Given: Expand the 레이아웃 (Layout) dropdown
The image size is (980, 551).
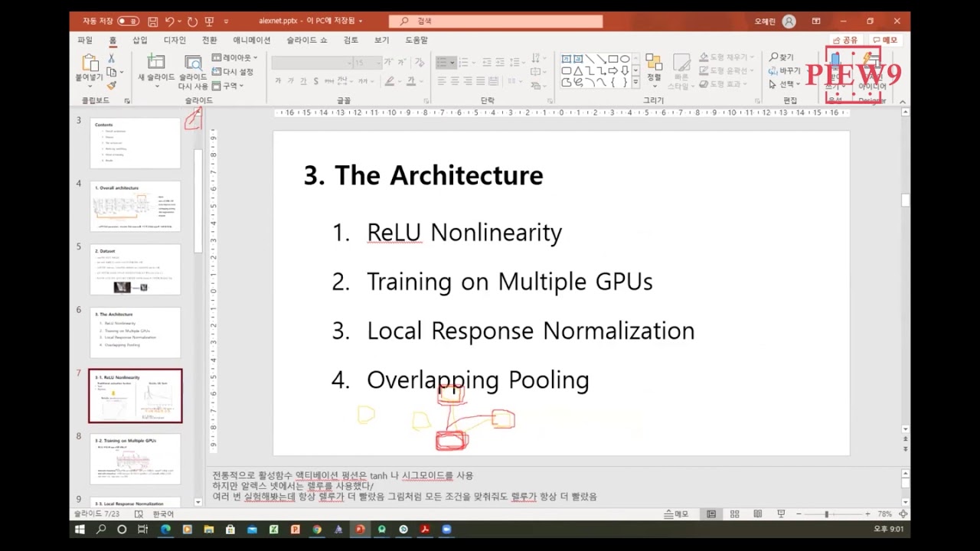Looking at the screenshot, I should (234, 58).
